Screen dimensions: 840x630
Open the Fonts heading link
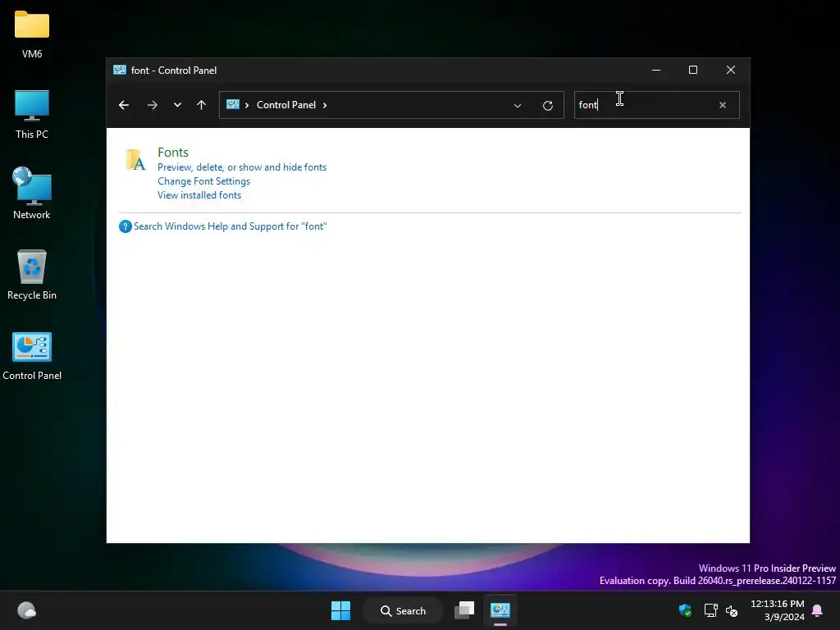(173, 152)
